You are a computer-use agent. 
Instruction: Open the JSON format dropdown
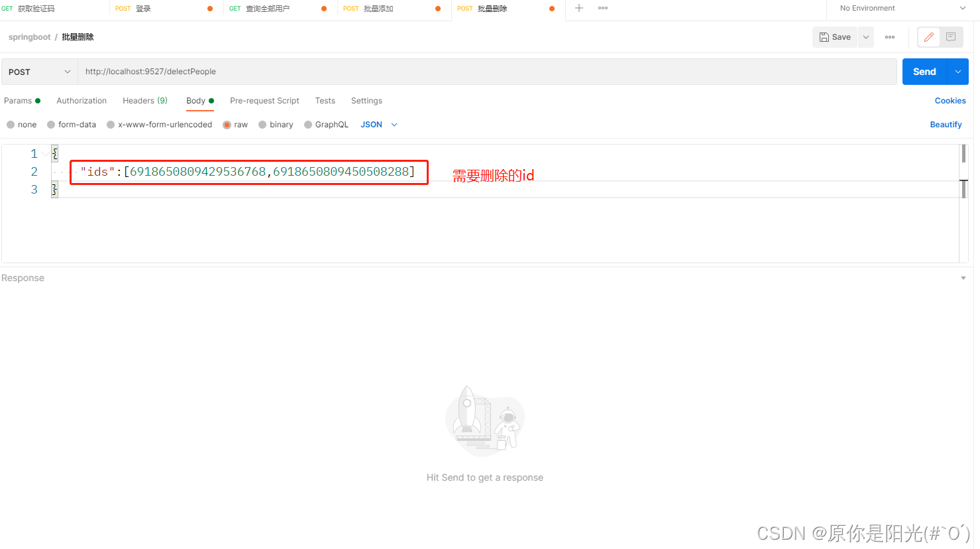coord(379,125)
